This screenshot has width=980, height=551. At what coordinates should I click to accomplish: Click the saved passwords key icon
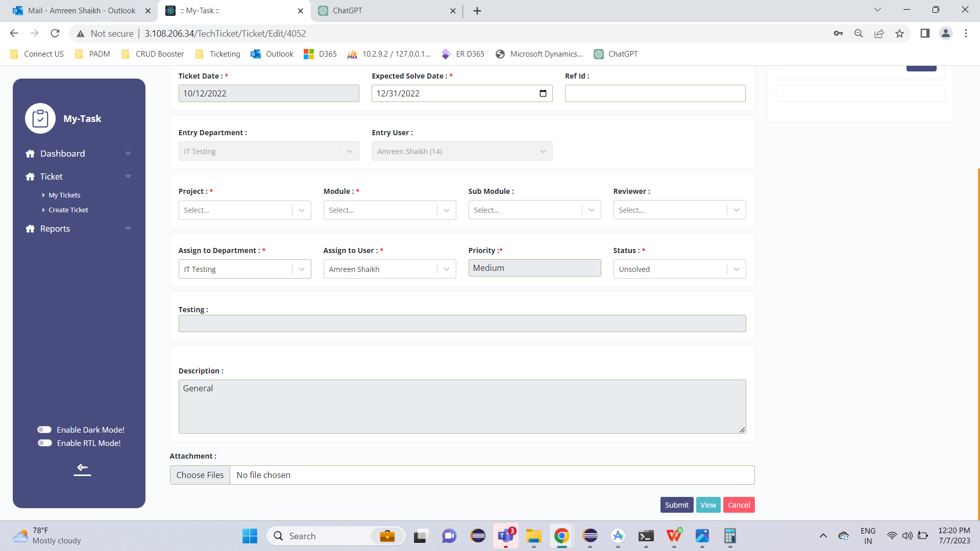(838, 33)
